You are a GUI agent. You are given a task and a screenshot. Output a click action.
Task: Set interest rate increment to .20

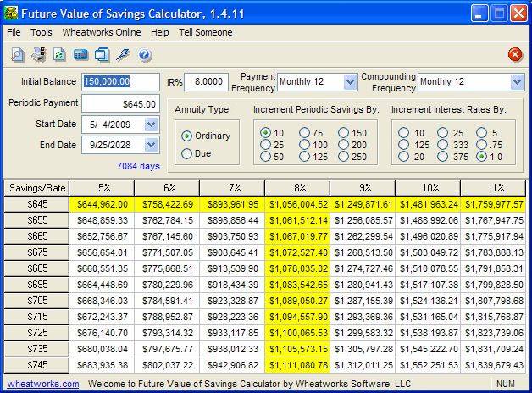(403, 157)
